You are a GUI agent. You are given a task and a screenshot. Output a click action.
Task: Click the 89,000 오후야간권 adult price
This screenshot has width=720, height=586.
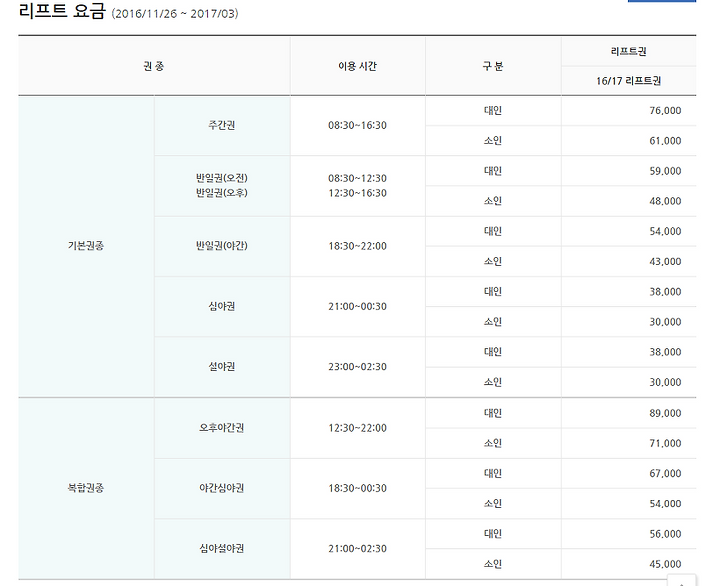point(665,413)
